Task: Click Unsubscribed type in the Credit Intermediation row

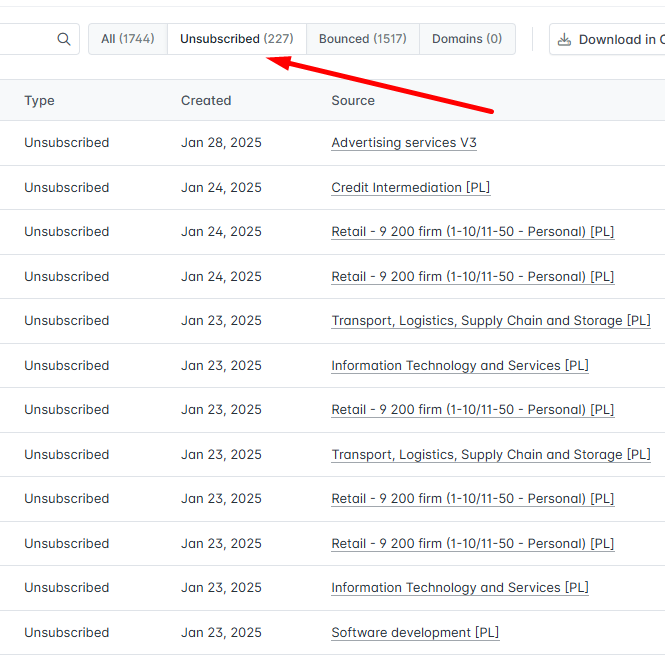Action: point(66,187)
